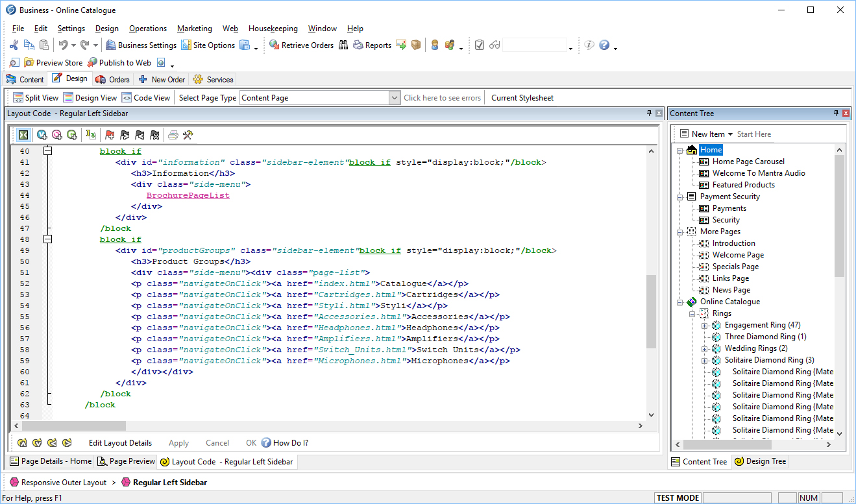Click the Retrieve Orders icon
The height and width of the screenshot is (504, 856).
275,45
